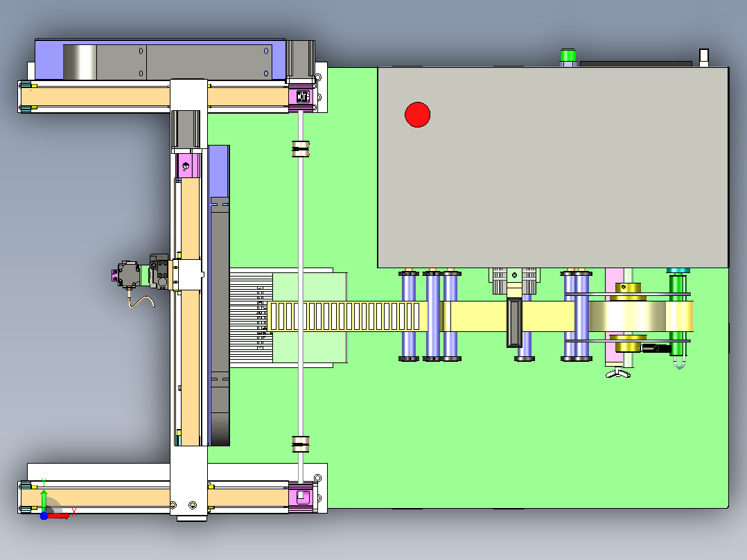Click the red X axis arrow of the triad
This screenshot has width=747, height=560.
pos(58,516)
